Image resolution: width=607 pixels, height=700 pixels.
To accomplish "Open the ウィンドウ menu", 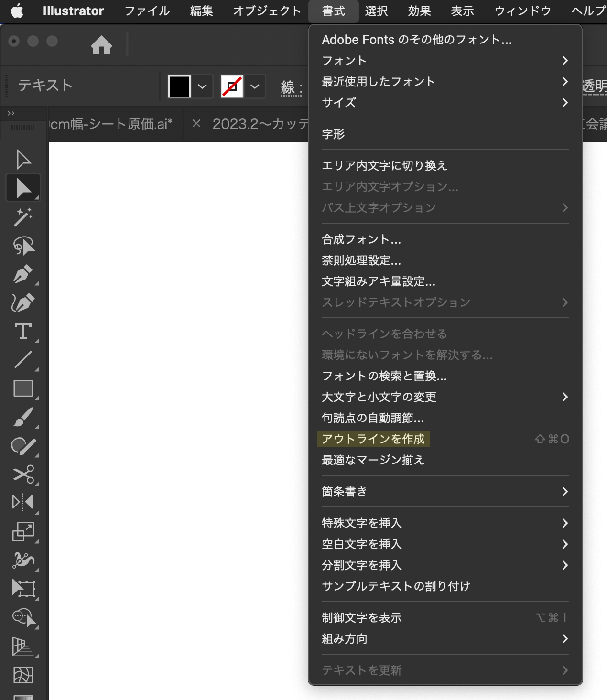I will coord(523,11).
